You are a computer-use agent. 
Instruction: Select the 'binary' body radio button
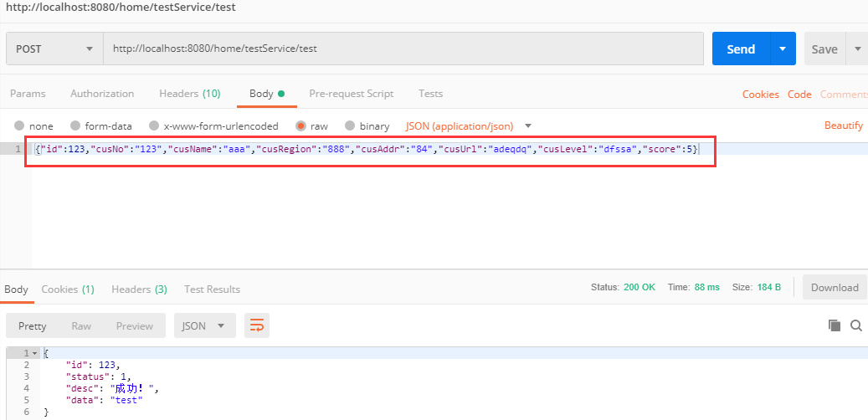click(x=350, y=125)
